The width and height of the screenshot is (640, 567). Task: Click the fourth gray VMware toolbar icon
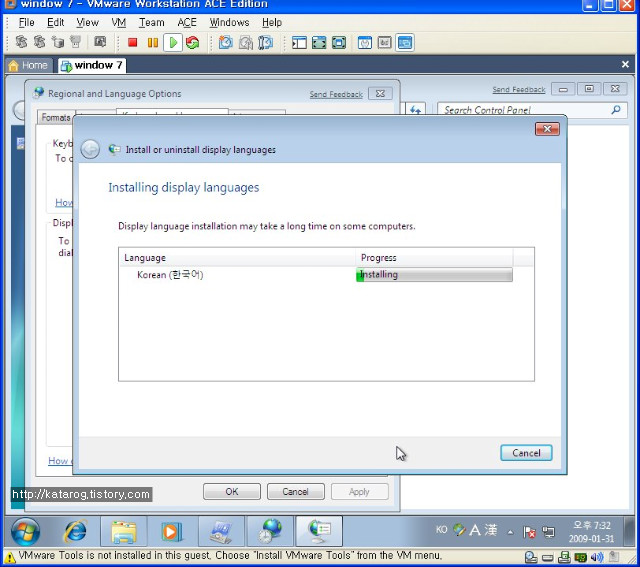point(76,42)
